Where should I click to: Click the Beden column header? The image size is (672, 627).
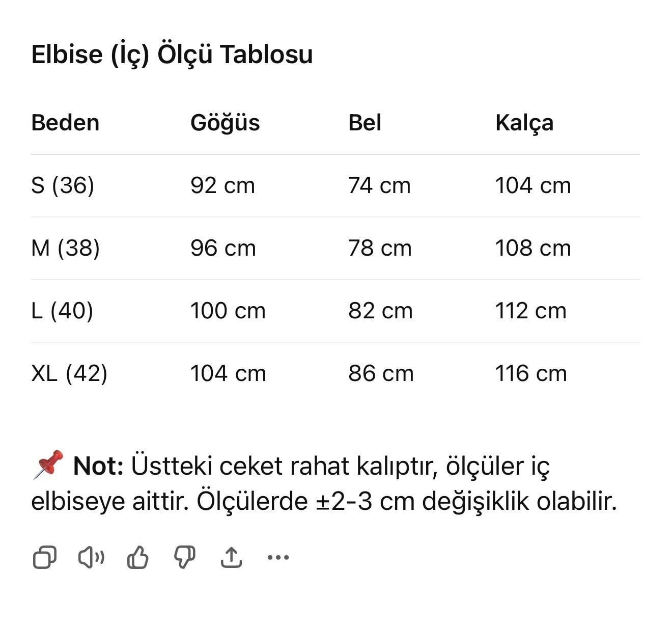tap(65, 123)
